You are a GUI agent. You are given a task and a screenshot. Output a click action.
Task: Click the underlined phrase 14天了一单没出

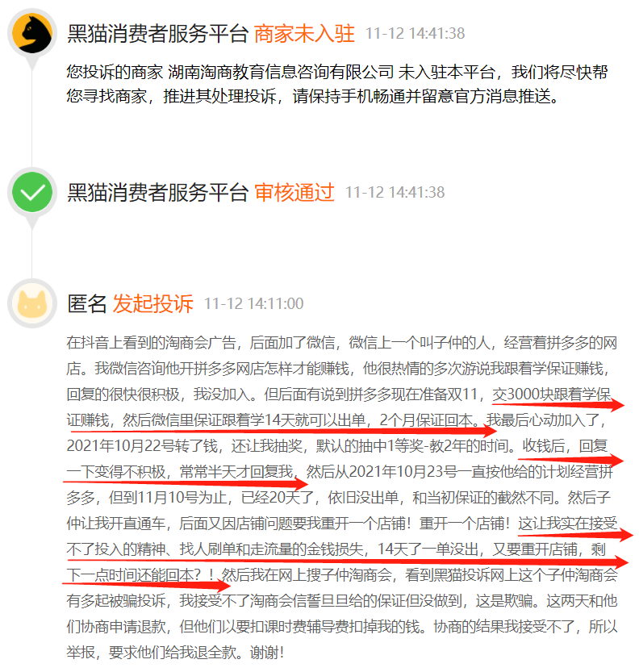[x=428, y=549]
